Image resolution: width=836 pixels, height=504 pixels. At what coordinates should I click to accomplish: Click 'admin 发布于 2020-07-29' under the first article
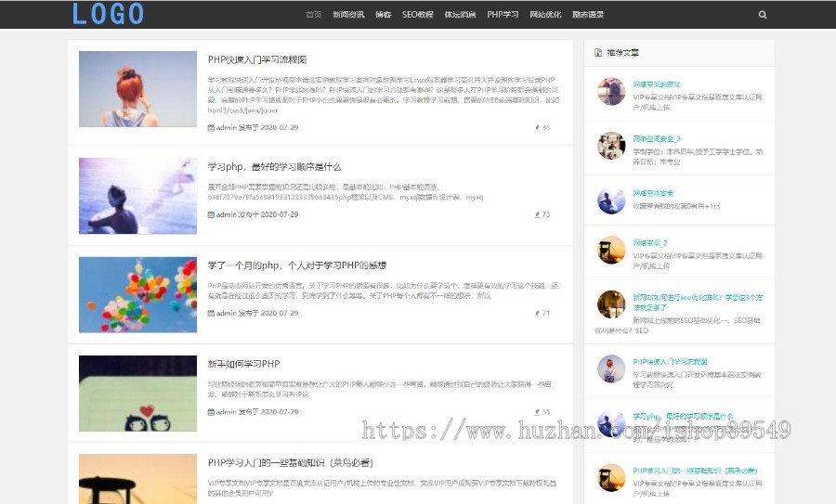(257, 127)
